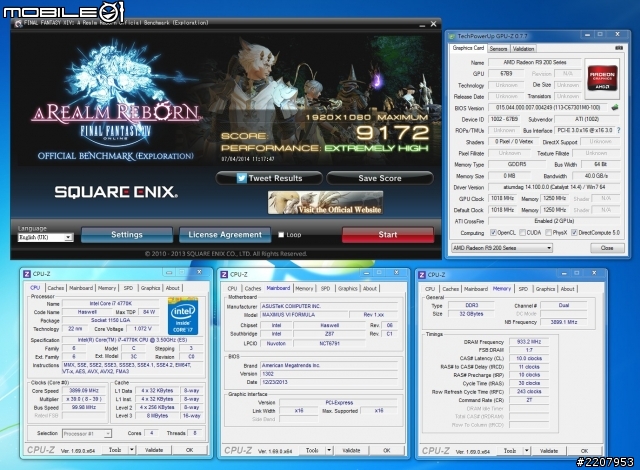Click the DRAM Frequency value field
The image size is (640, 470).
(x=529, y=342)
